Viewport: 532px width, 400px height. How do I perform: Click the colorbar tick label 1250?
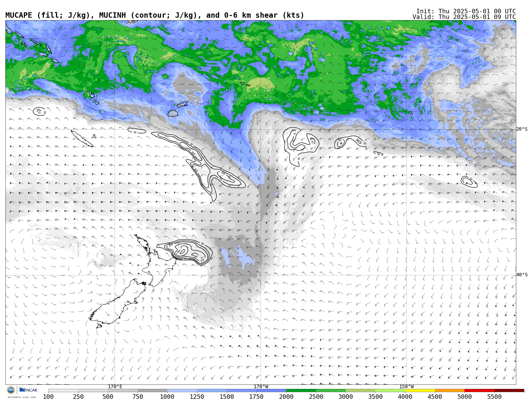pos(197,397)
